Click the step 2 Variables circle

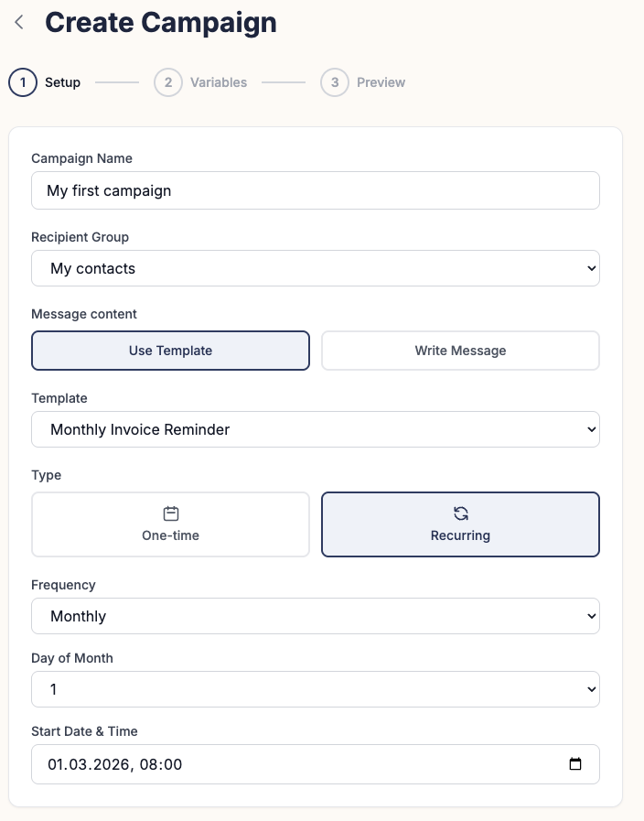coord(170,82)
